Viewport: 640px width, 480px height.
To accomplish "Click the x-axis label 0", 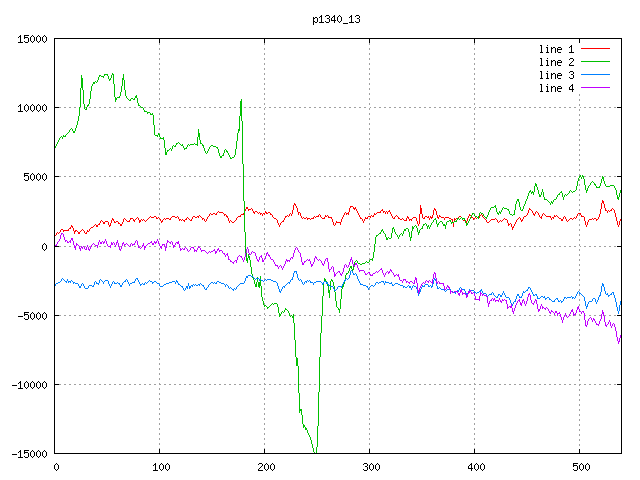I will pos(56,467).
